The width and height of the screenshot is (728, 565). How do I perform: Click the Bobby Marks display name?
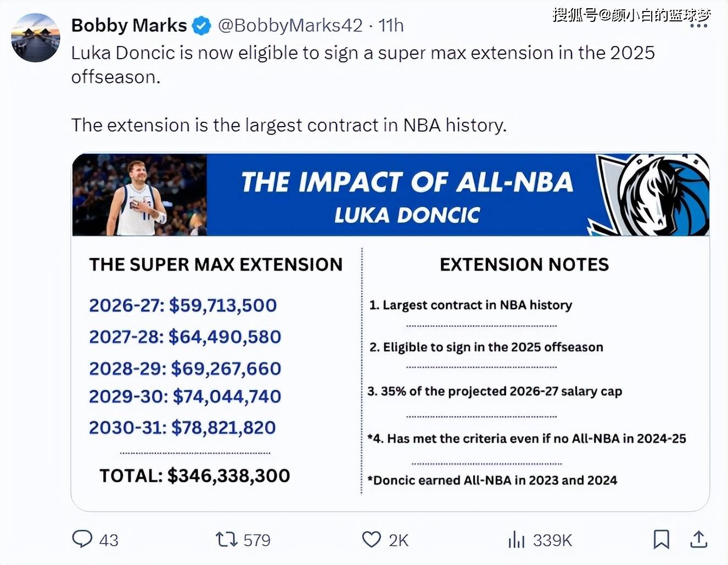pos(129,25)
